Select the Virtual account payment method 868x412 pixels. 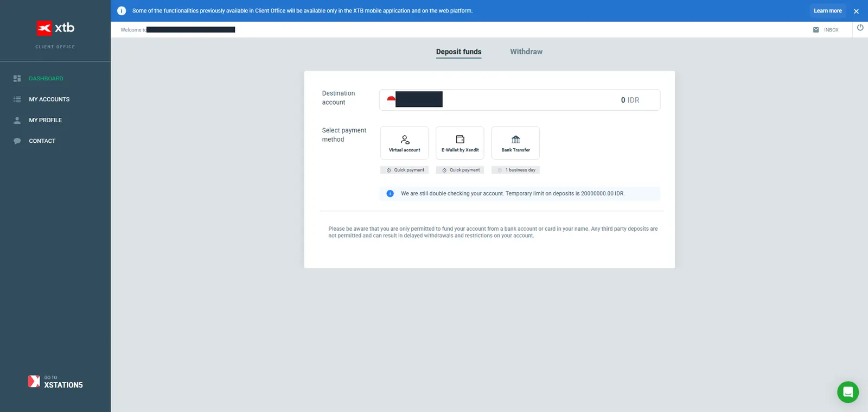point(405,143)
